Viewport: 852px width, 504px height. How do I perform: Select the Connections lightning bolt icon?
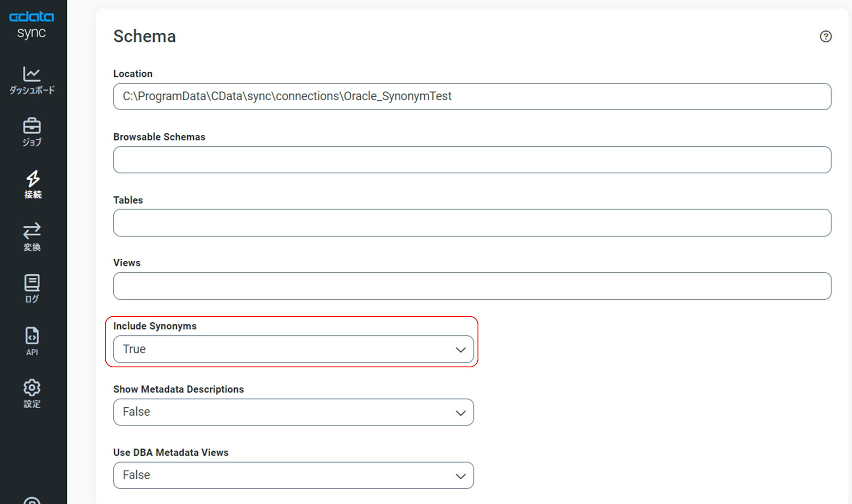(33, 179)
